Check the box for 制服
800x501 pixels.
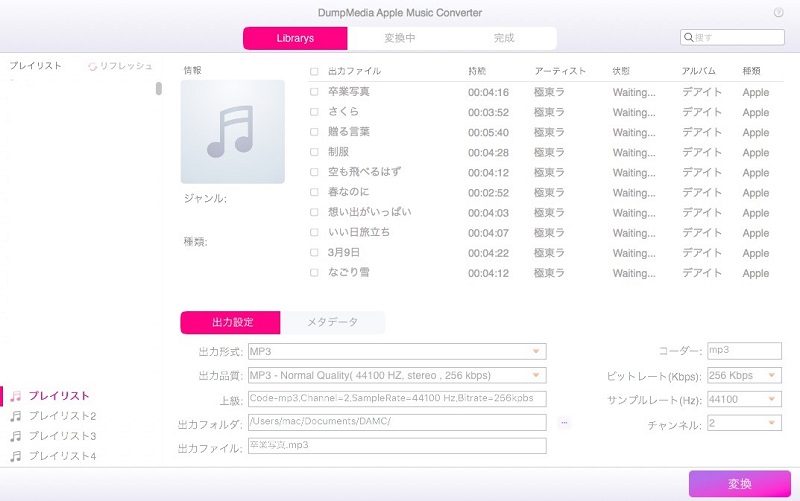314,152
